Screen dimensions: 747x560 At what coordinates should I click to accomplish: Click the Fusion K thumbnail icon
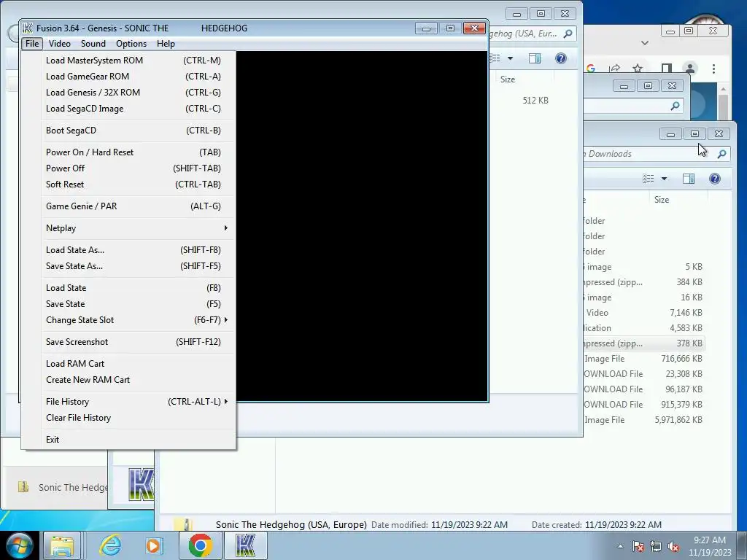(141, 484)
